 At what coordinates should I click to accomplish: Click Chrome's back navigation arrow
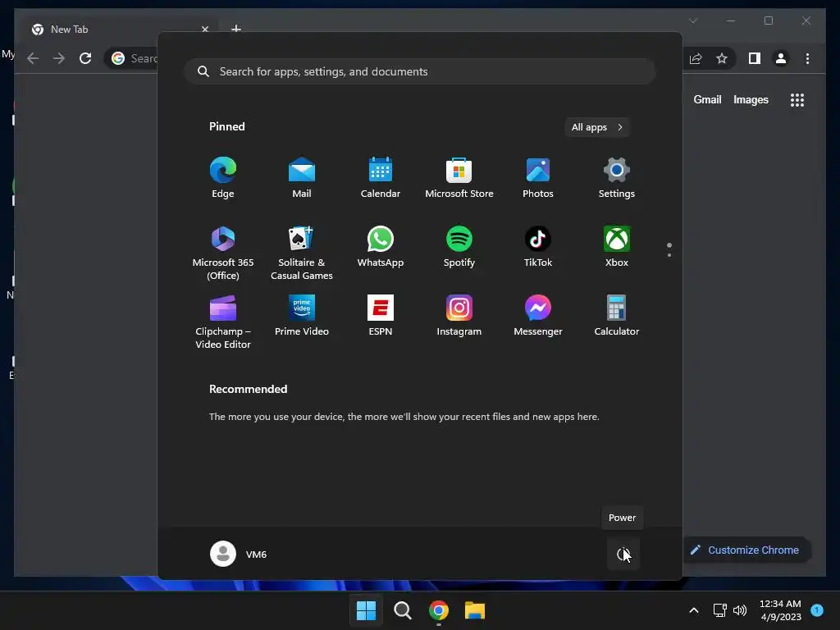coord(33,58)
